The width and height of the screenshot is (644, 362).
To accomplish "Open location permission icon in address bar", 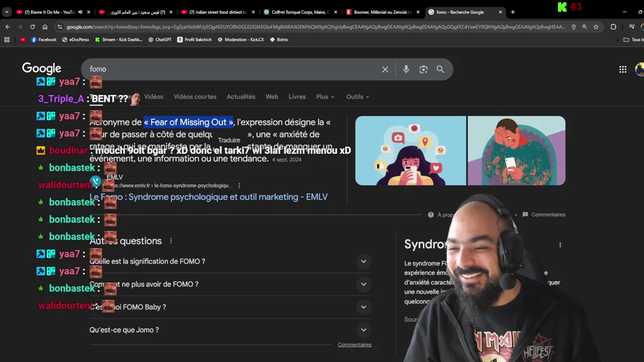I will [x=574, y=27].
